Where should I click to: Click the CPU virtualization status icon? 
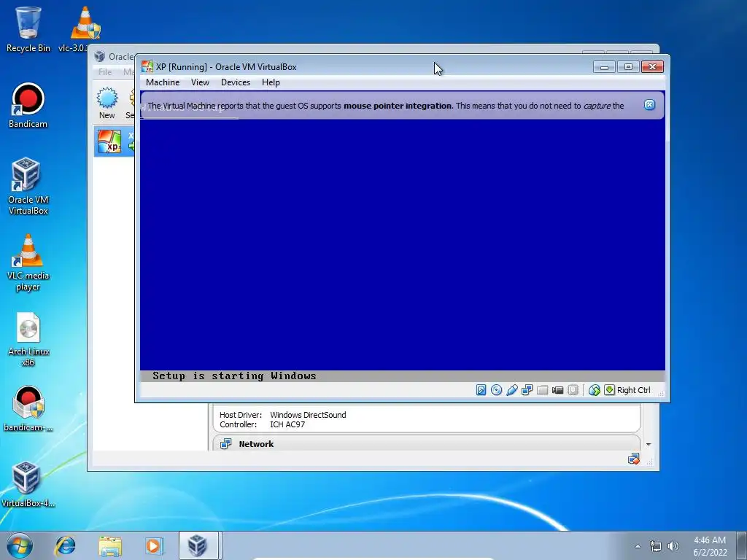point(573,390)
